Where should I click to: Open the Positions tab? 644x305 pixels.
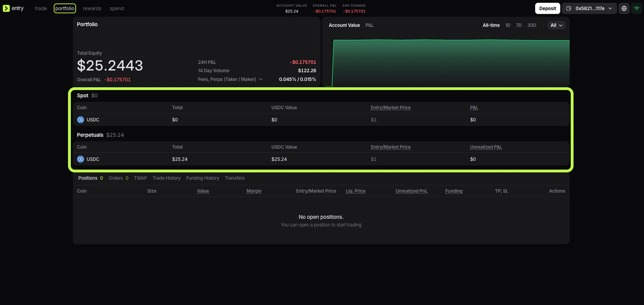pyautogui.click(x=91, y=178)
